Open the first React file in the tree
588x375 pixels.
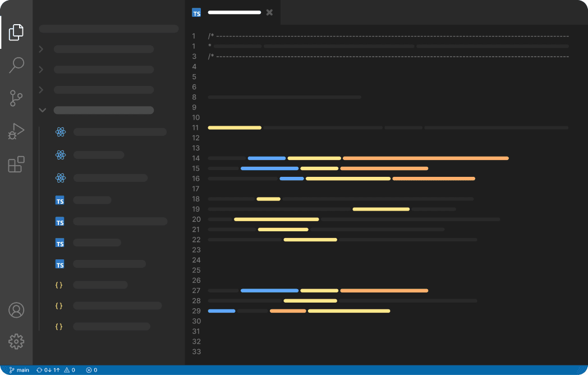coord(112,132)
